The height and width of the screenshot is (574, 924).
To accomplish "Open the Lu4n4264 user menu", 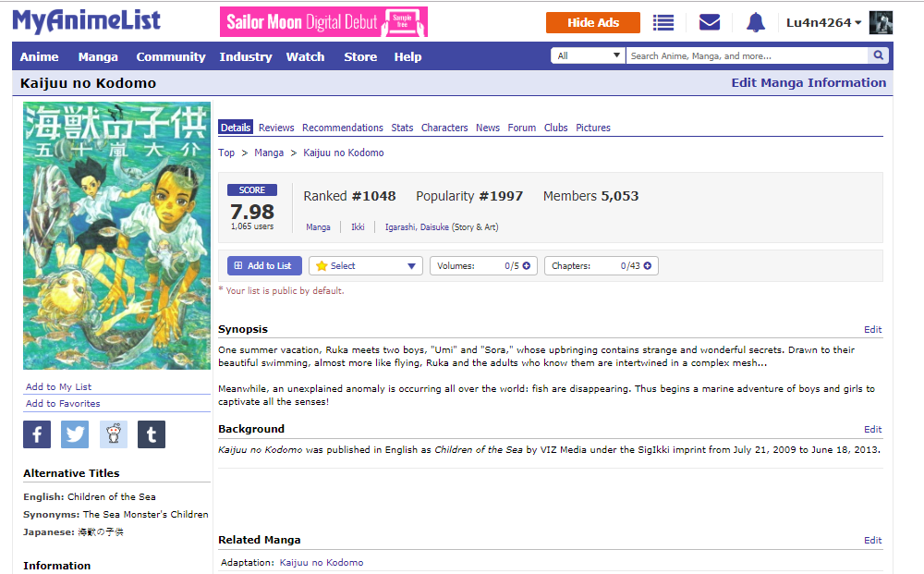I will coord(823,22).
